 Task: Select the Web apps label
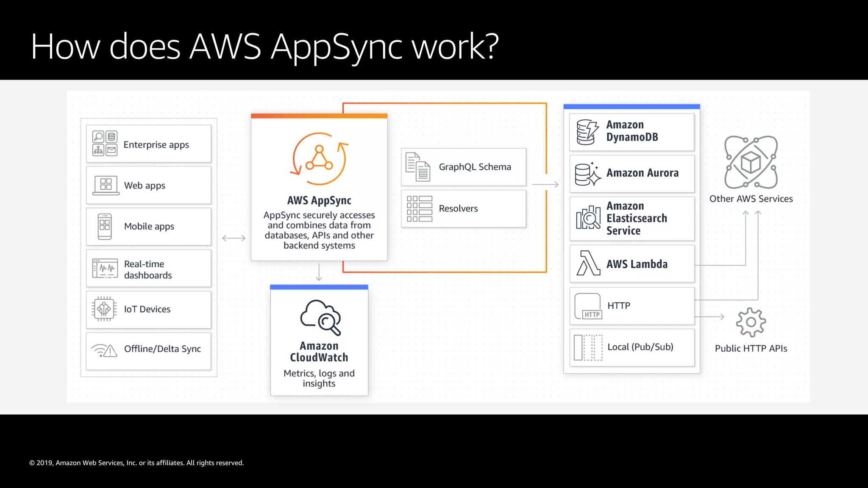[x=145, y=186]
